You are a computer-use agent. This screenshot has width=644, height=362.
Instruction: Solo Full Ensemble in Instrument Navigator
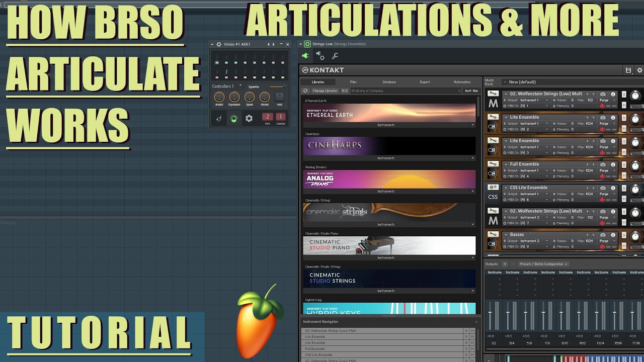[x=466, y=348]
